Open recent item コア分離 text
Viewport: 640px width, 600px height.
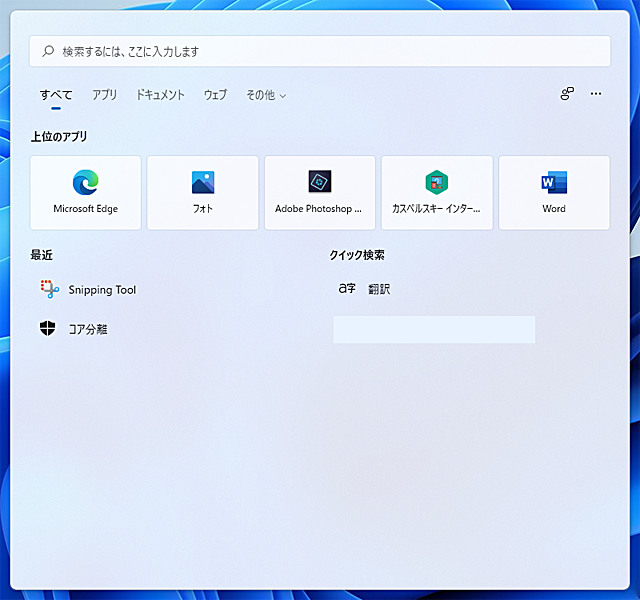pos(88,329)
